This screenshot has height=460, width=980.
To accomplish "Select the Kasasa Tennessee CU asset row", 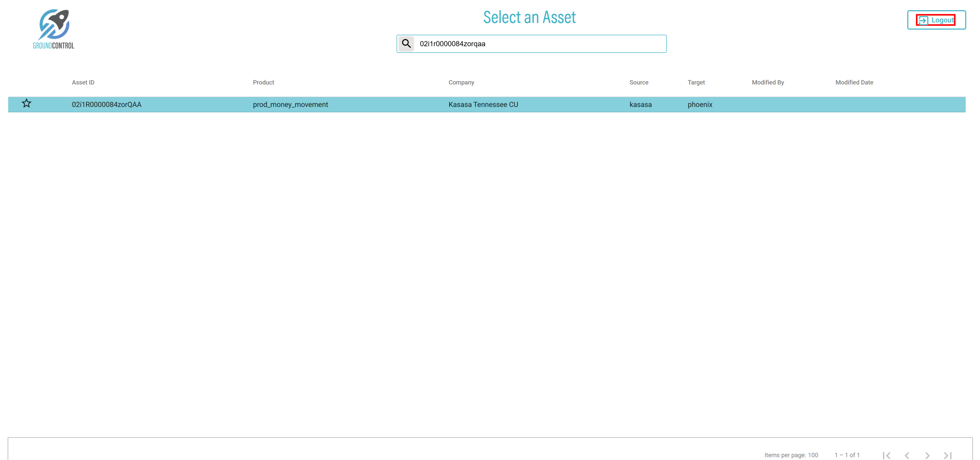I will (x=483, y=104).
